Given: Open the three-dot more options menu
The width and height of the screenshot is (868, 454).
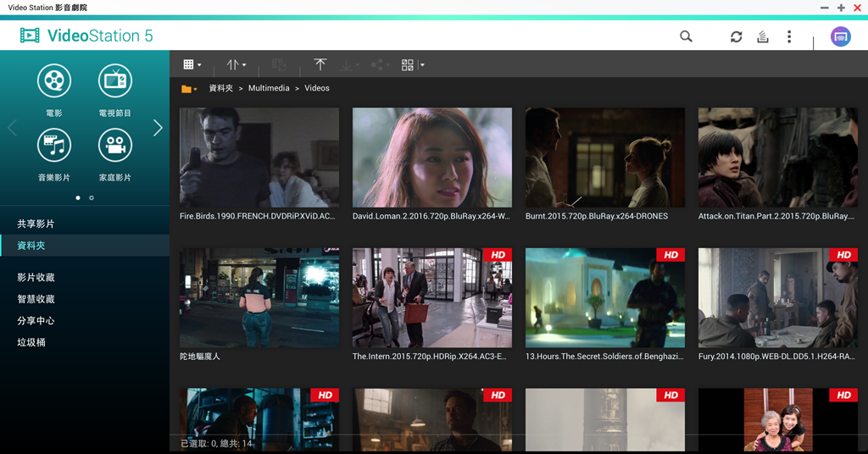Looking at the screenshot, I should click(789, 36).
